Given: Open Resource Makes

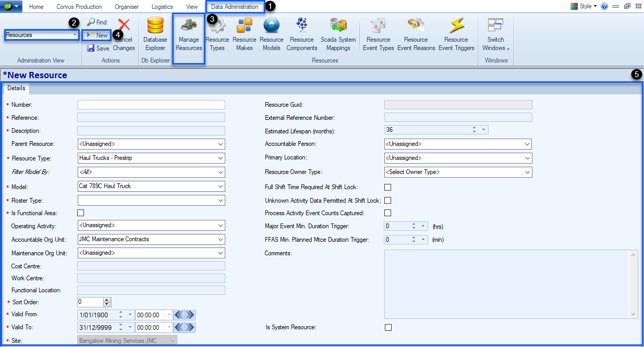Looking at the screenshot, I should [244, 34].
